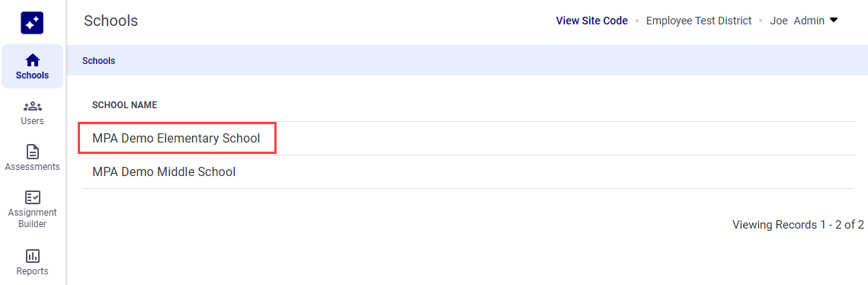Screen dimensions: 868x285
Task: Select MPA Demo Middle School
Action: point(164,172)
